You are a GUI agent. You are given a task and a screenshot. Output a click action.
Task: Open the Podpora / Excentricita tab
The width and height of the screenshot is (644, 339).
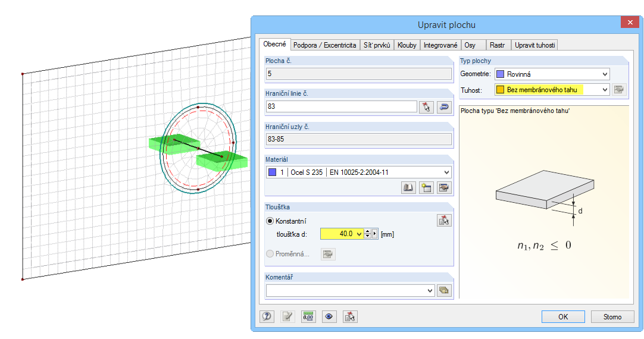(x=324, y=45)
